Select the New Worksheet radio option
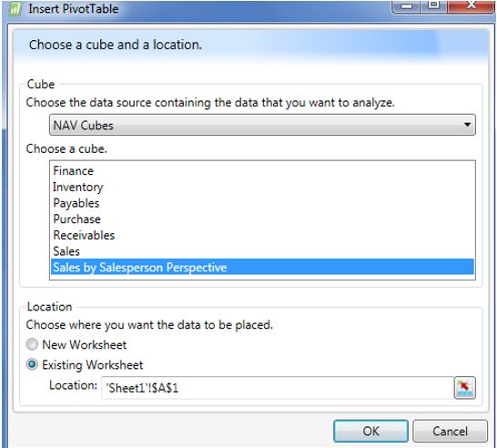 click(x=32, y=344)
